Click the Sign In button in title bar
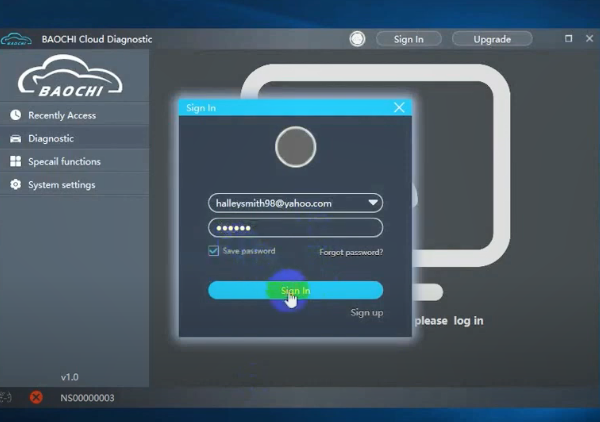Image resolution: width=600 pixels, height=422 pixels. coord(409,39)
